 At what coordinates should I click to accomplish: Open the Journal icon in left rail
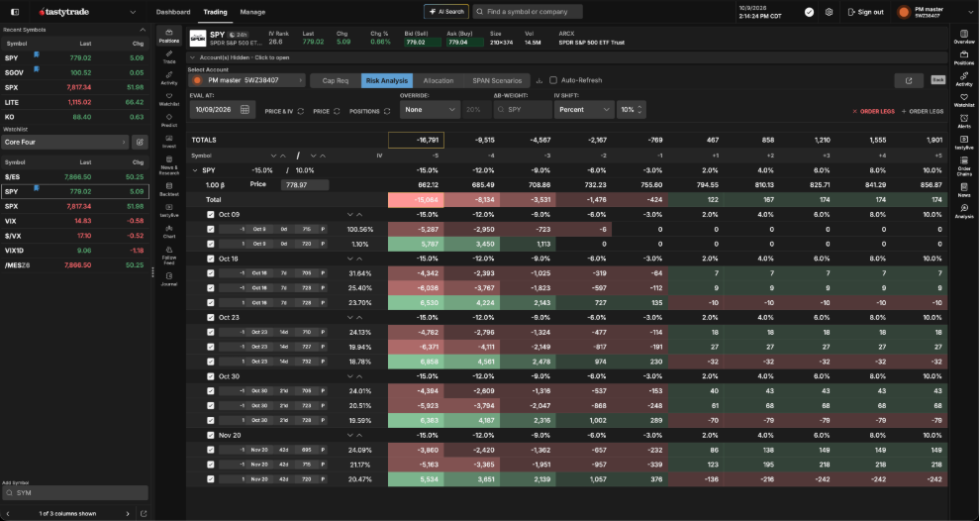click(168, 279)
